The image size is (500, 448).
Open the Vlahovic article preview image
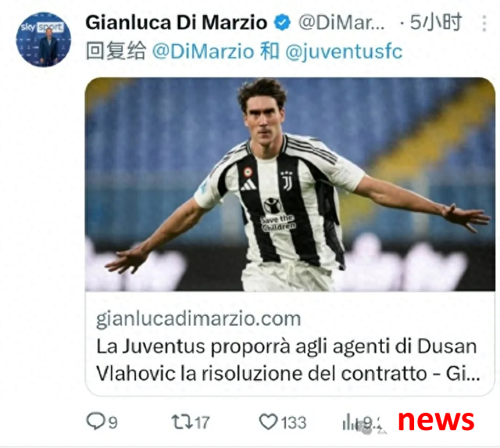tap(290, 184)
